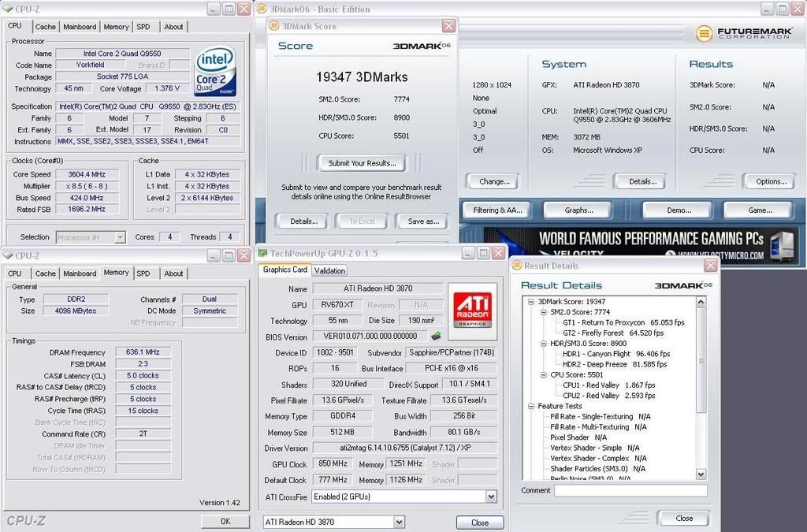
Task: Click the 3DMark Score dialog title icon
Action: [274, 26]
